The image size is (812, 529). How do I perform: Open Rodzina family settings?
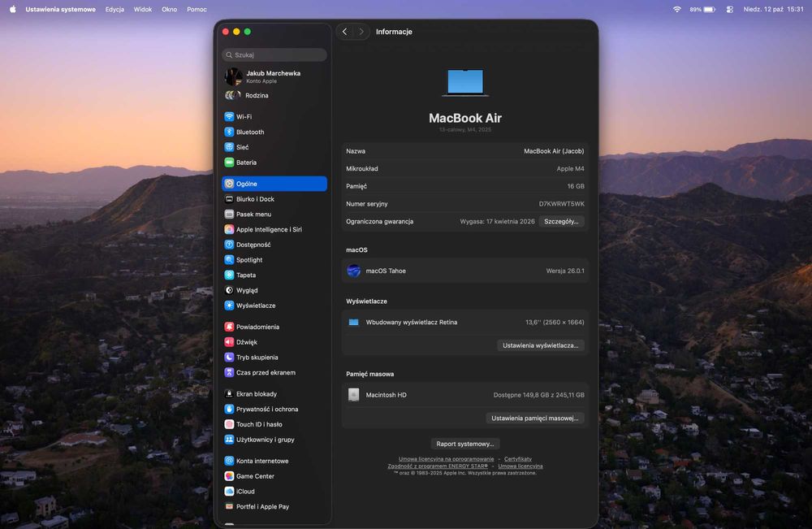point(274,95)
